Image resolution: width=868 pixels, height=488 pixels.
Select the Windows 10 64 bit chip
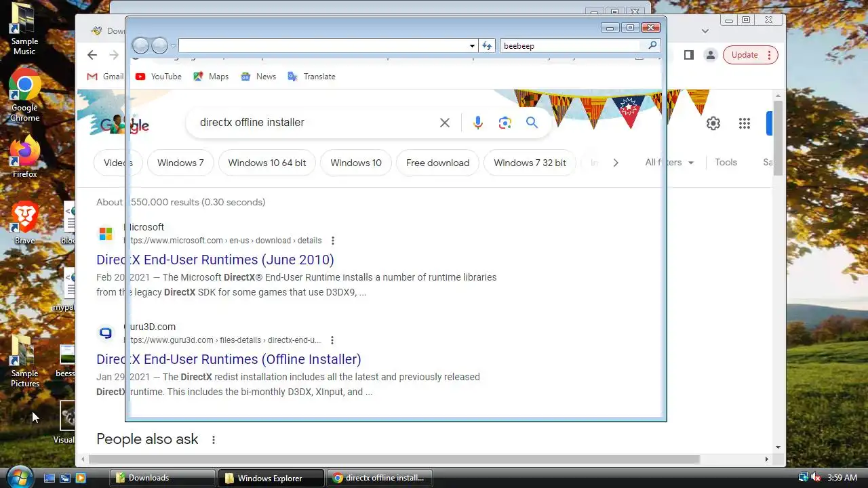coord(267,163)
